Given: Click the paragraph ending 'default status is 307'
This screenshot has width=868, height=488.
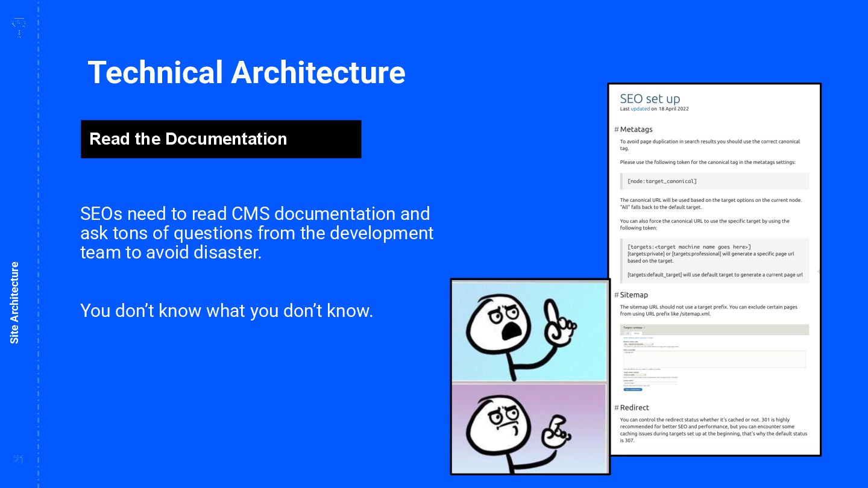Looking at the screenshot, I should [x=714, y=430].
